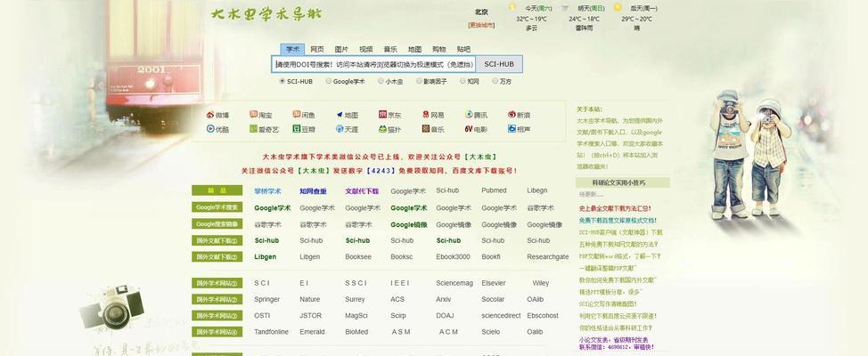Open the 掌桥学术 link
The width and height of the screenshot is (868, 356).
268,191
